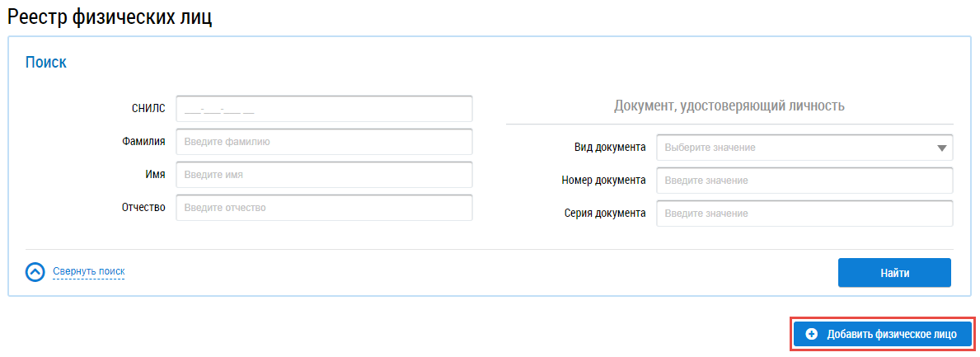980x357 pixels.
Task: Click the Отчество field label
Action: [143, 208]
